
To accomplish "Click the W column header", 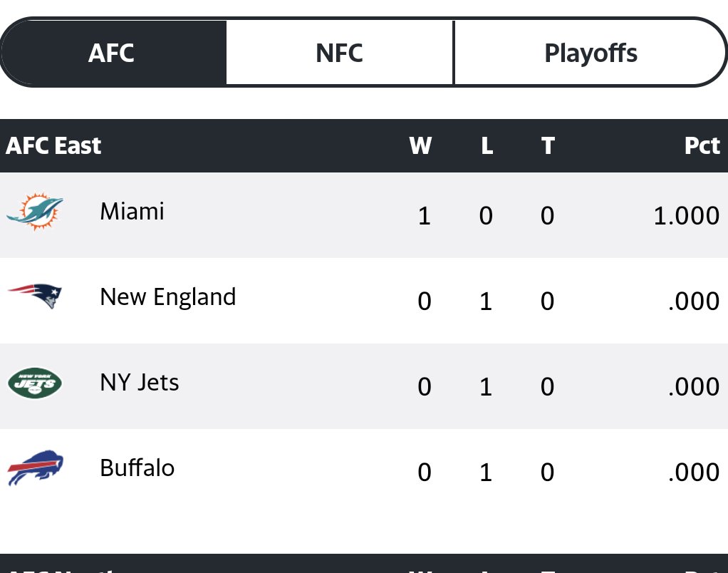I will pyautogui.click(x=420, y=145).
